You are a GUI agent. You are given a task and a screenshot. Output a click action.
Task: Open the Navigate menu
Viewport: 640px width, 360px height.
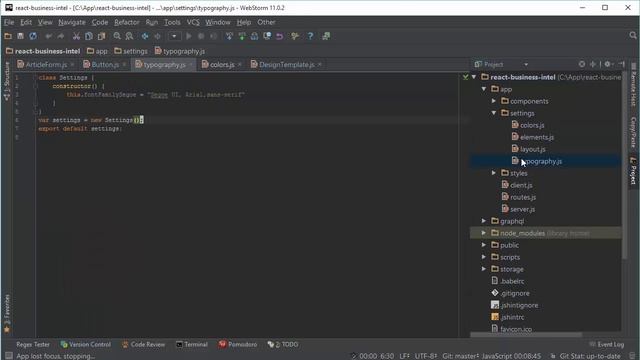click(x=72, y=22)
